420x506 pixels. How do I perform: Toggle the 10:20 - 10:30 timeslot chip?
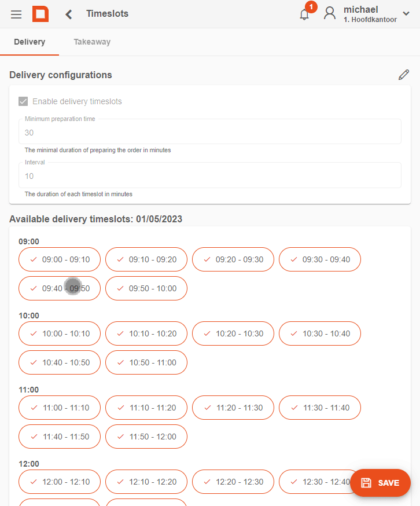[x=233, y=333]
